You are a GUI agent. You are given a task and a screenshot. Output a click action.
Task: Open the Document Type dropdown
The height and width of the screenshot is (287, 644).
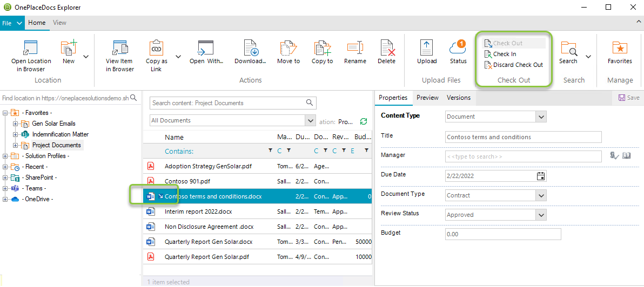541,196
